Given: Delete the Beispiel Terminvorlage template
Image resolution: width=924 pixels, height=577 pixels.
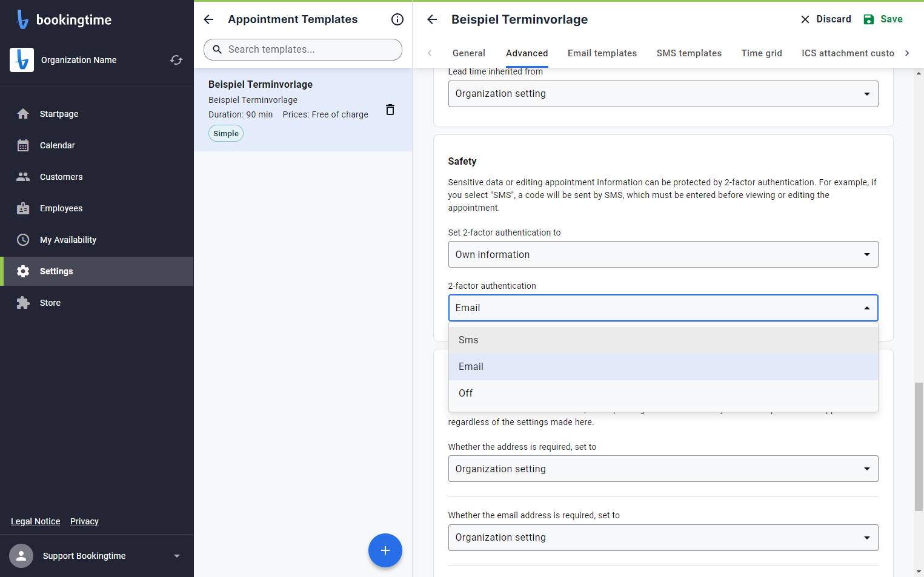Looking at the screenshot, I should [x=390, y=110].
